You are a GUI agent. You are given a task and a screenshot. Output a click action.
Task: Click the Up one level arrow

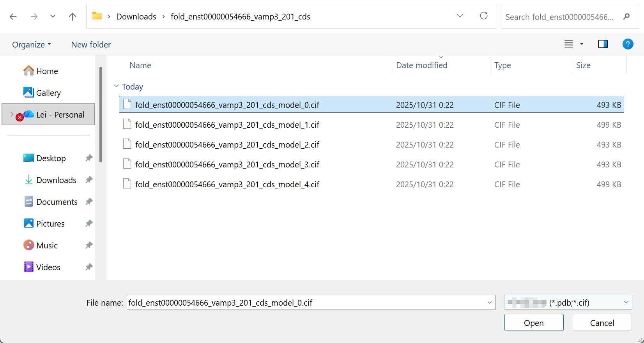[73, 16]
